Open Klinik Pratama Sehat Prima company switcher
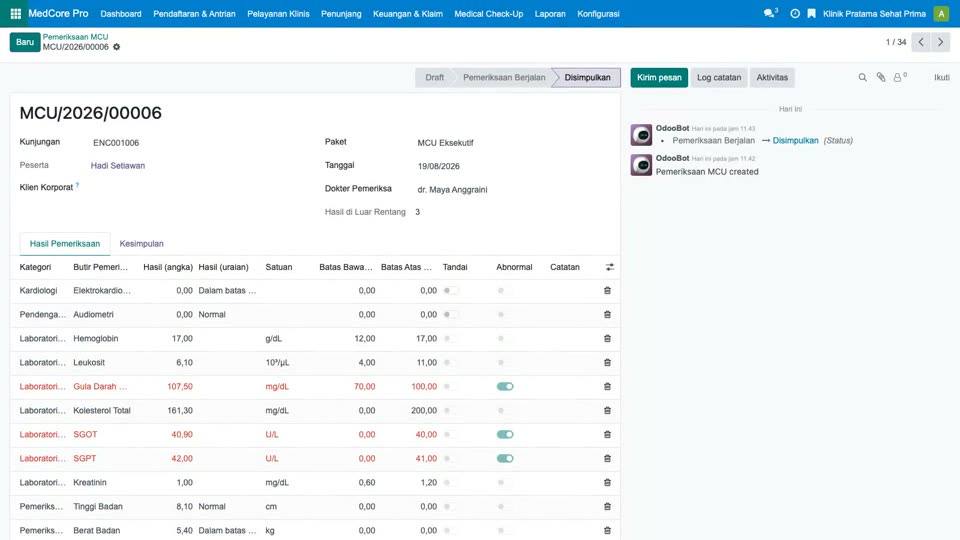960x540 pixels. pos(874,13)
